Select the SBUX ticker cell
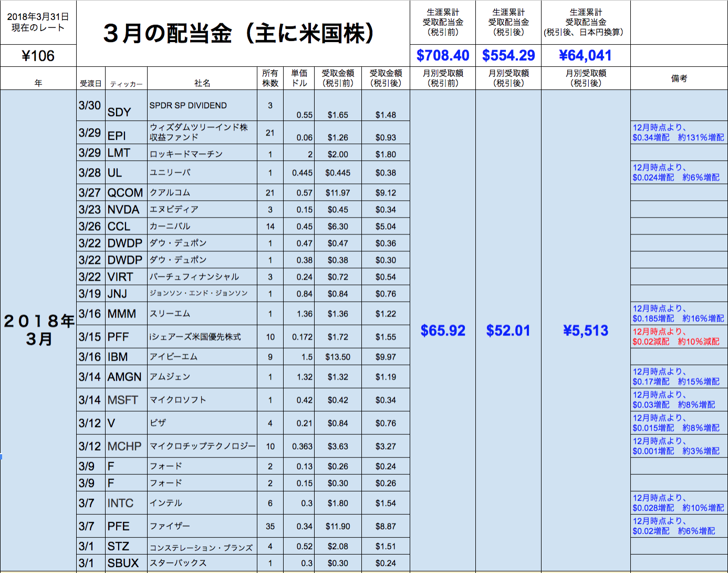The width and height of the screenshot is (728, 573). click(x=126, y=563)
